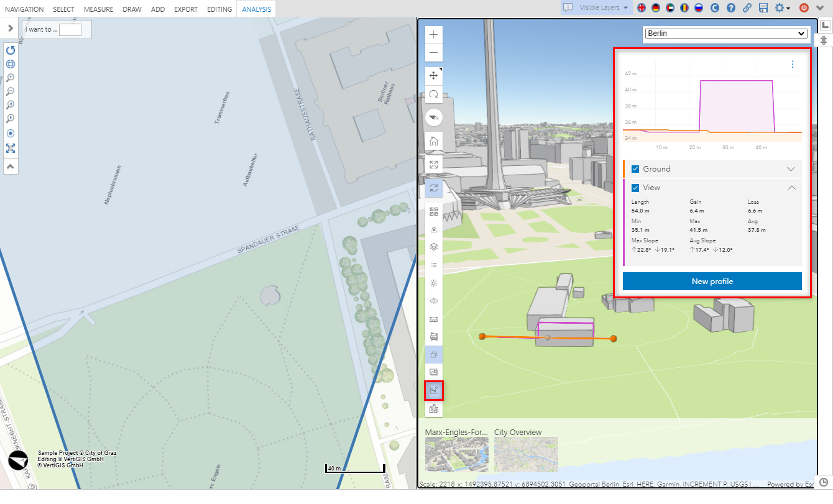Click the elevation profile tool icon

pos(433,390)
